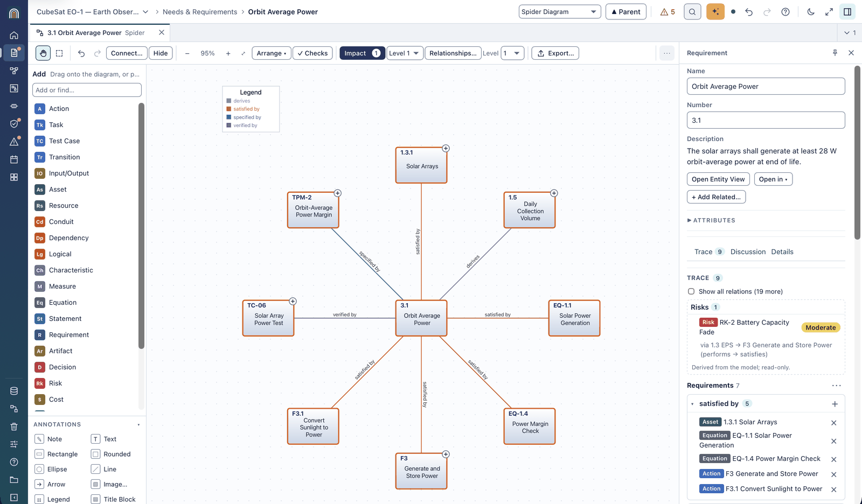Toggle the Hide button in the toolbar

[x=161, y=53]
